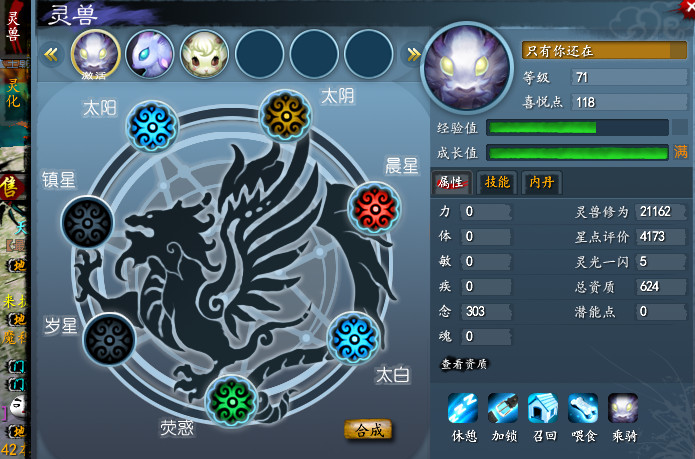Select the blue 太阳 star orb
695x459 pixels.
point(152,127)
